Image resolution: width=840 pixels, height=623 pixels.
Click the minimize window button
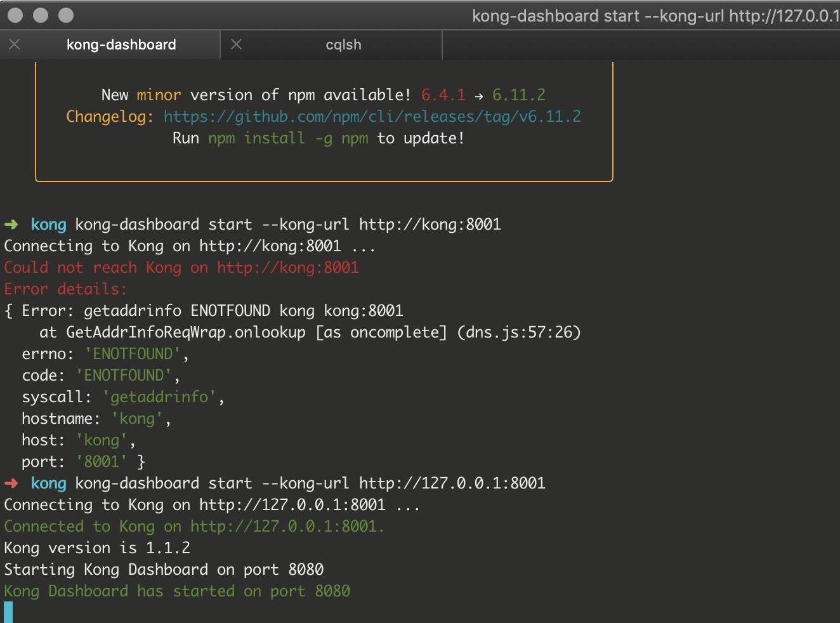[41, 15]
